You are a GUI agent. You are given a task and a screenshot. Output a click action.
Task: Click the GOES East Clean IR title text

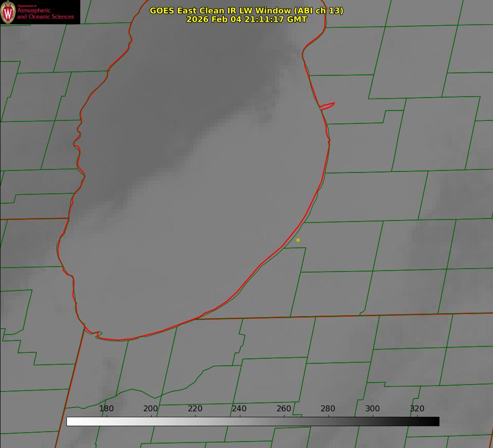tap(247, 10)
